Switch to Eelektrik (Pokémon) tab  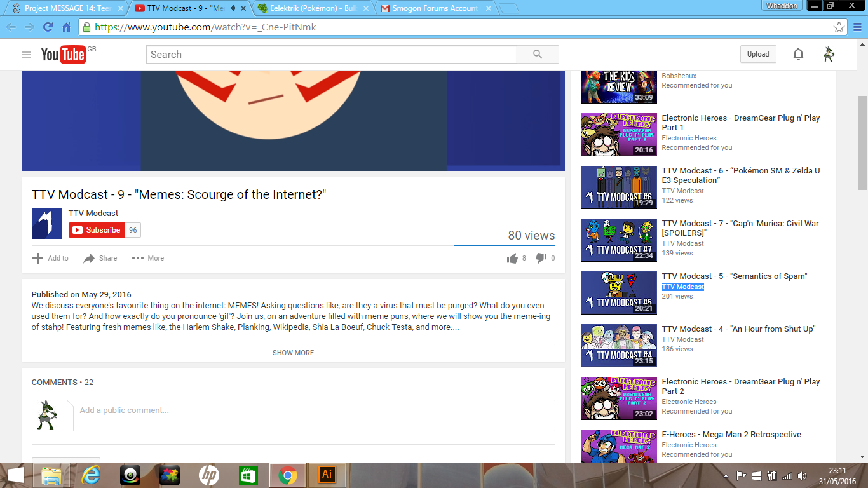click(311, 8)
